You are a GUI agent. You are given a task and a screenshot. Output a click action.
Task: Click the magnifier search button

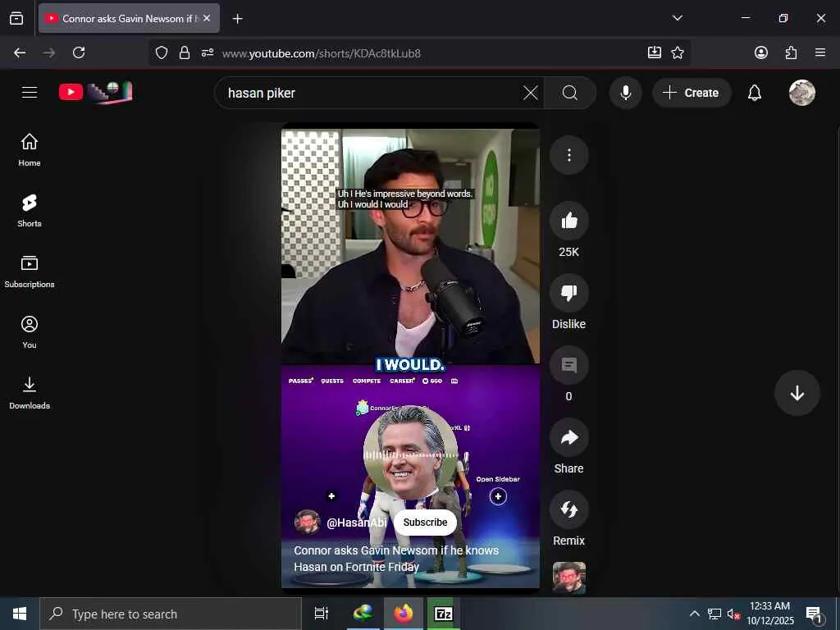(570, 93)
